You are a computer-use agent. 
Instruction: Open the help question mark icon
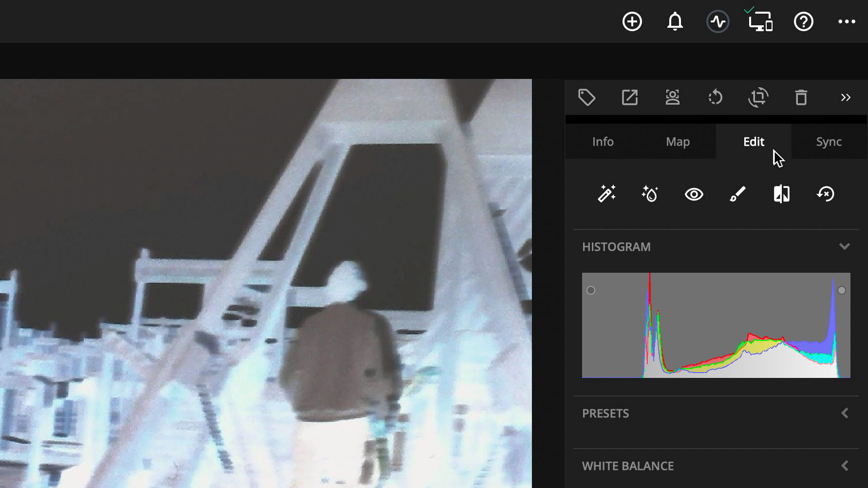click(x=803, y=22)
